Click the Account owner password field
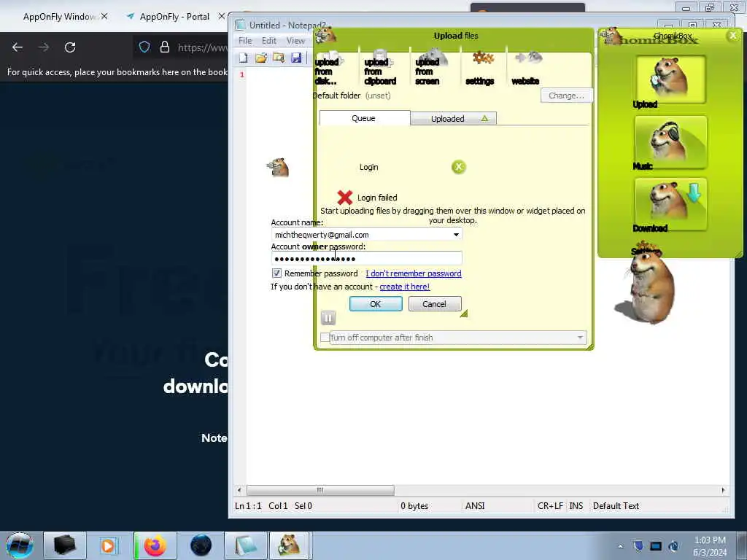 point(366,259)
